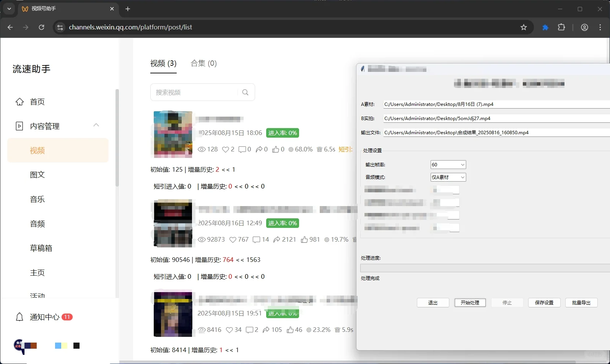Open the 首页 home icon in the sidebar

point(20,102)
